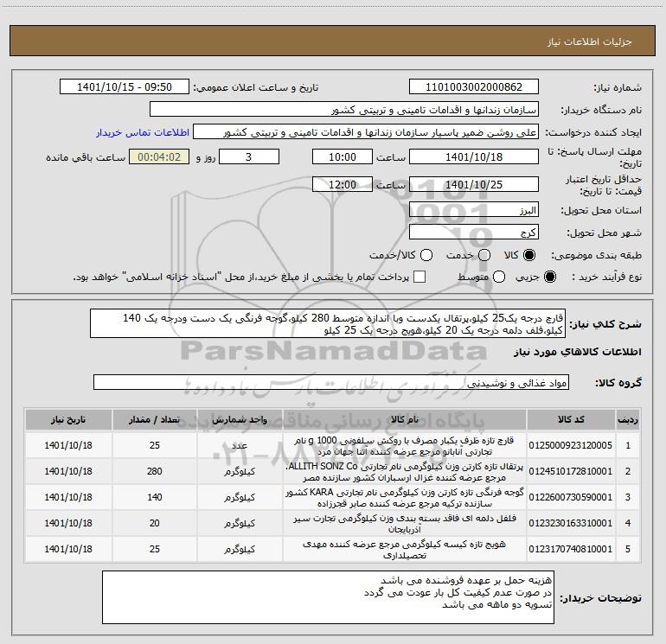
Task: Click the mushroom item name in row 1
Action: pyautogui.click(x=405, y=446)
